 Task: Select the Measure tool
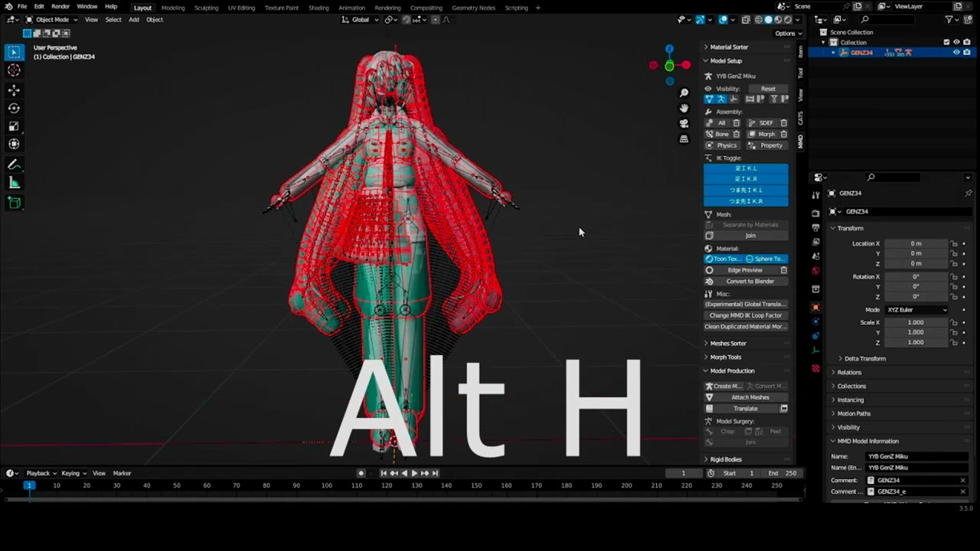pos(14,182)
